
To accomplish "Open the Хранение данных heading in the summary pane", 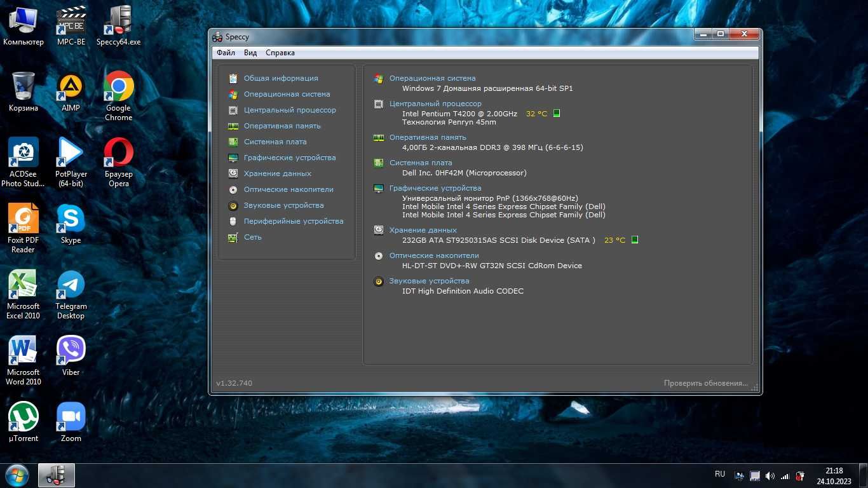I will click(423, 230).
